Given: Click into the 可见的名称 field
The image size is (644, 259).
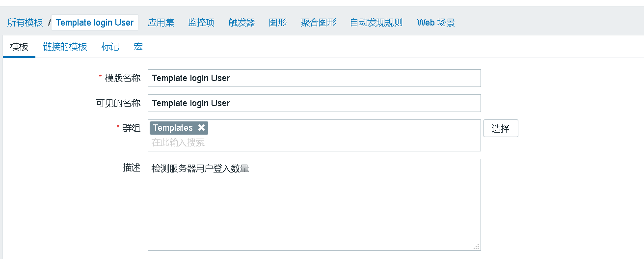Looking at the screenshot, I should click(x=314, y=103).
